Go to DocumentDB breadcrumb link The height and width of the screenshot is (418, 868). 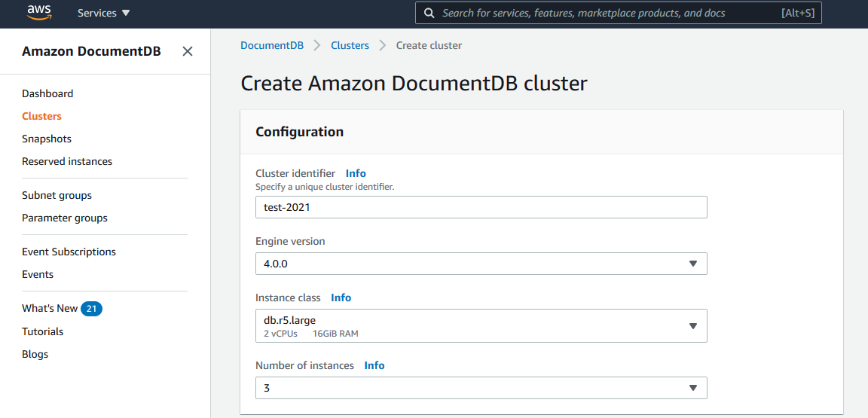[272, 45]
